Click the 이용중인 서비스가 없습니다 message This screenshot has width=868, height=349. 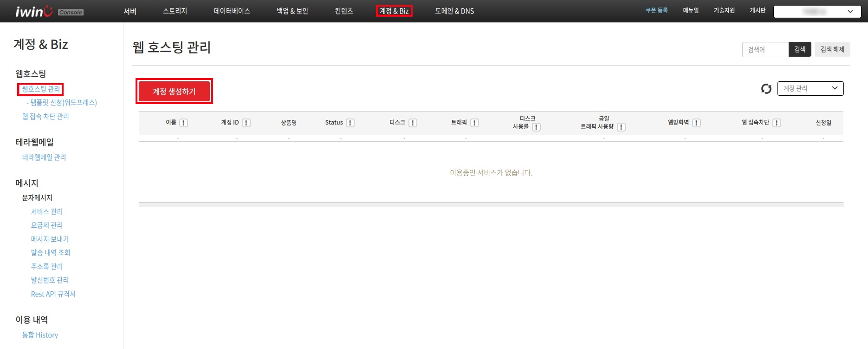491,173
